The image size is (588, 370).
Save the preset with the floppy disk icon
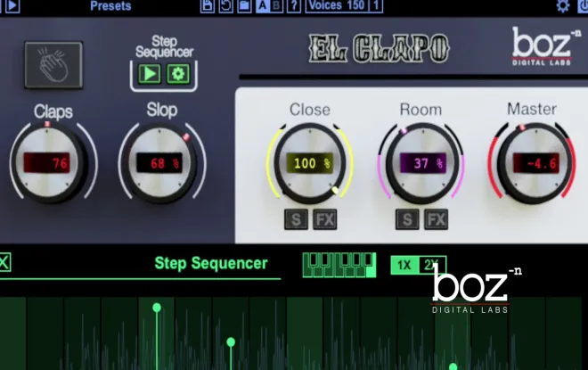208,5
